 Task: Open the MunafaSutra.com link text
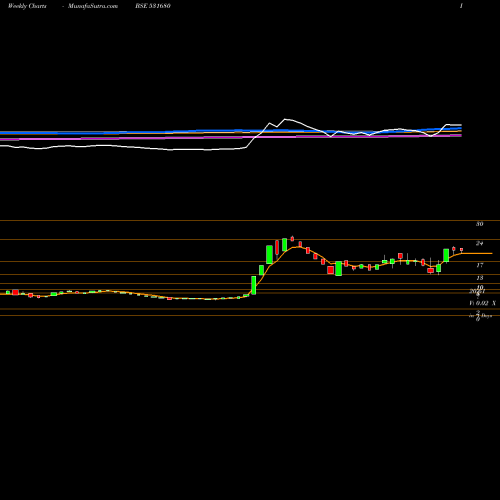pyautogui.click(x=93, y=6)
